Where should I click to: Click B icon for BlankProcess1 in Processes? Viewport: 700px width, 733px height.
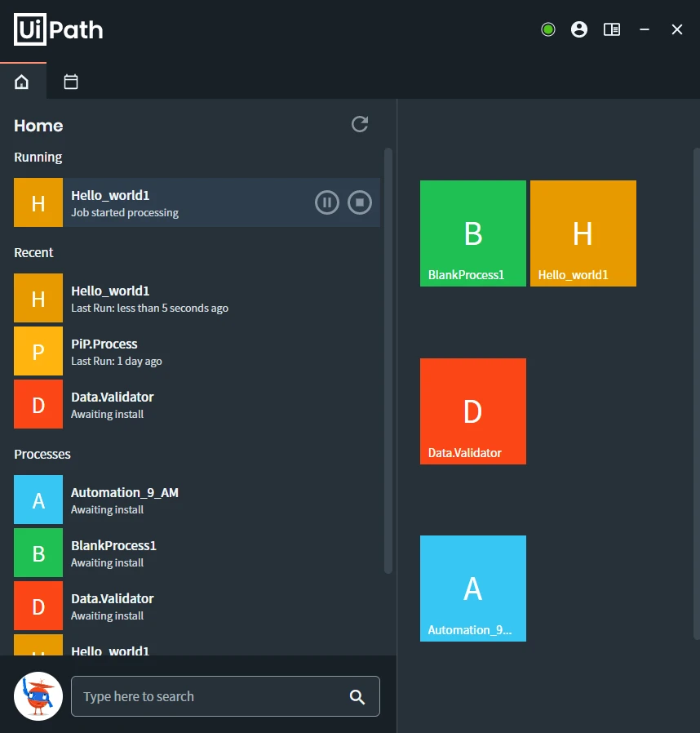[x=38, y=553]
